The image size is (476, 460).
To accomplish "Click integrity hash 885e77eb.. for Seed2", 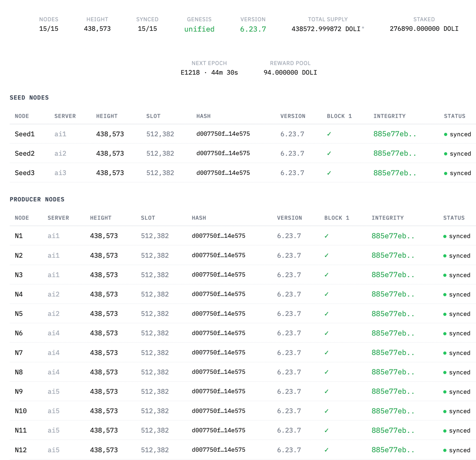I will (x=395, y=153).
